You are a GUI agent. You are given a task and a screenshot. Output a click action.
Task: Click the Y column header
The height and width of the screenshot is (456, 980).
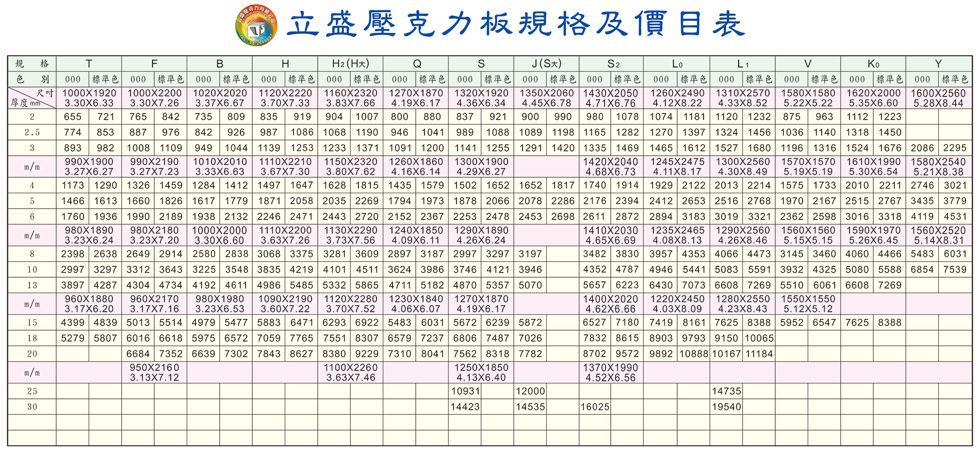click(938, 63)
